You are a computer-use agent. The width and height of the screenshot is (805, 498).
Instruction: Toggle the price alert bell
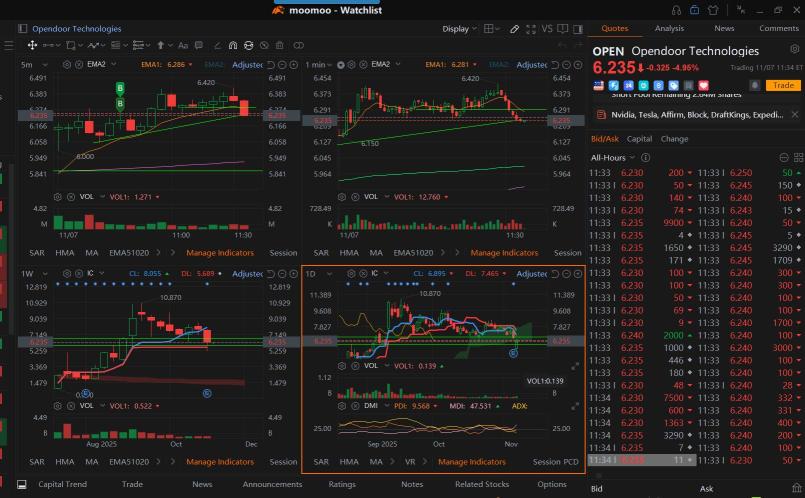[x=754, y=85]
